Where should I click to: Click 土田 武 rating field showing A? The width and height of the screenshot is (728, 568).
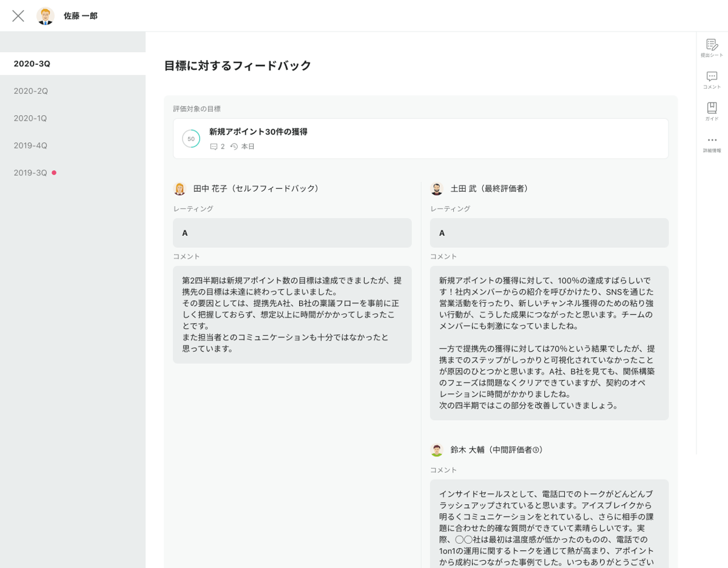(550, 233)
